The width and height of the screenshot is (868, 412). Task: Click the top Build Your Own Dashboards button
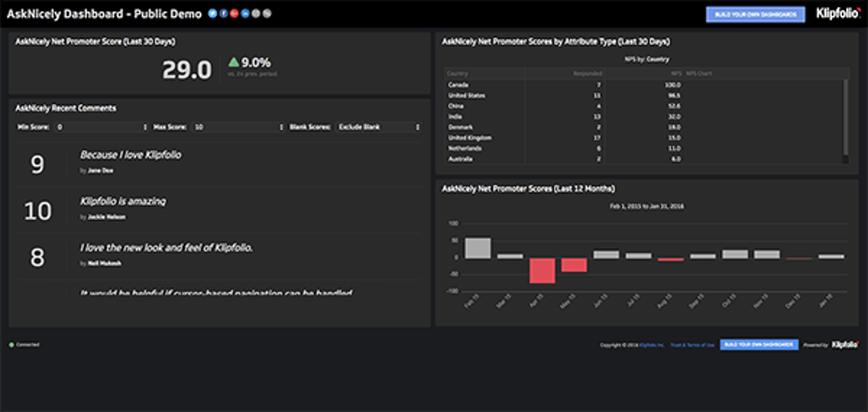click(755, 14)
